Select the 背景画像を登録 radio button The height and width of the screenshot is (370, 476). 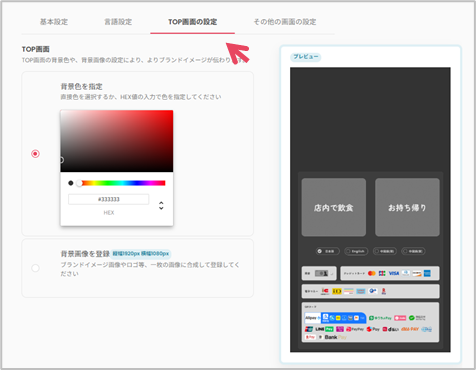(x=35, y=268)
